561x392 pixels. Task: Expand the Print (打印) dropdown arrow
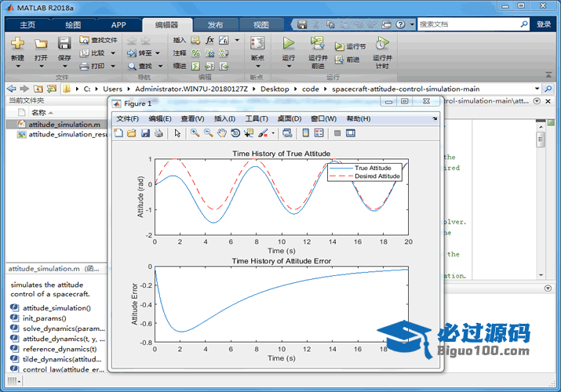(x=113, y=66)
